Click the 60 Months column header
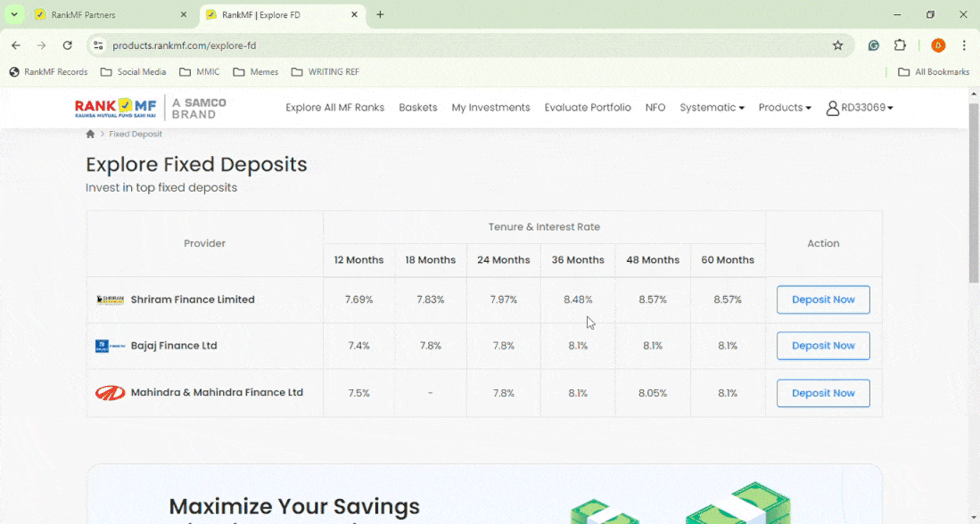The image size is (980, 524). [x=728, y=260]
